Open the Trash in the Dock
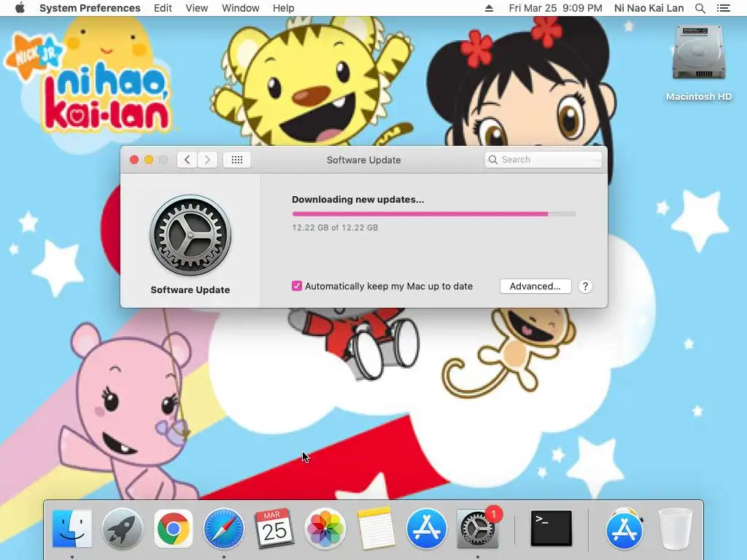The height and width of the screenshot is (560, 747). pyautogui.click(x=675, y=529)
